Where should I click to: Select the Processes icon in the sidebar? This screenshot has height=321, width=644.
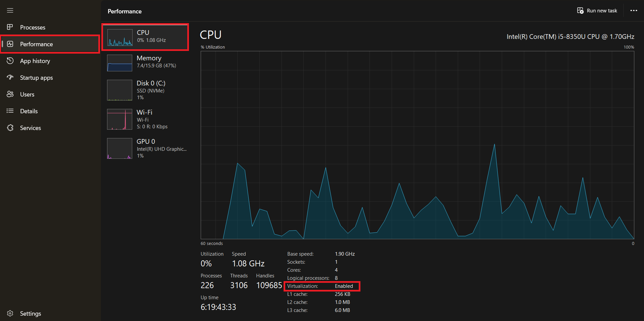(x=10, y=27)
